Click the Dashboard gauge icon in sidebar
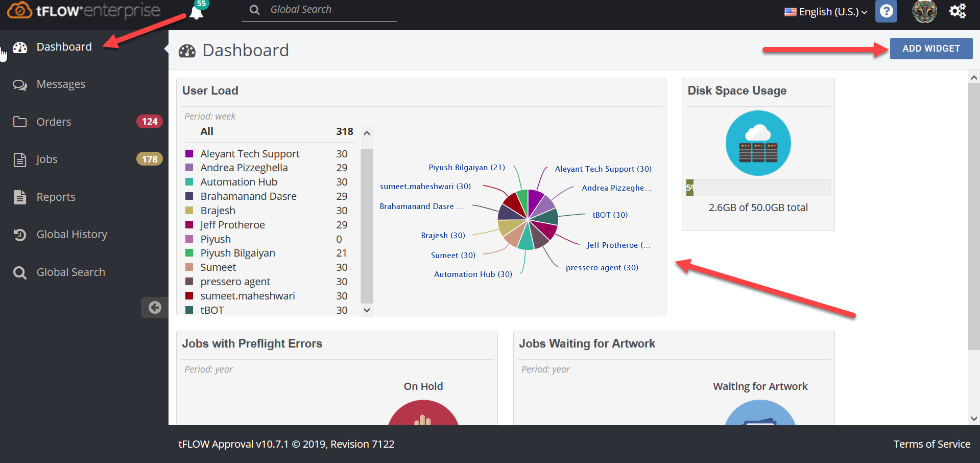 point(20,48)
